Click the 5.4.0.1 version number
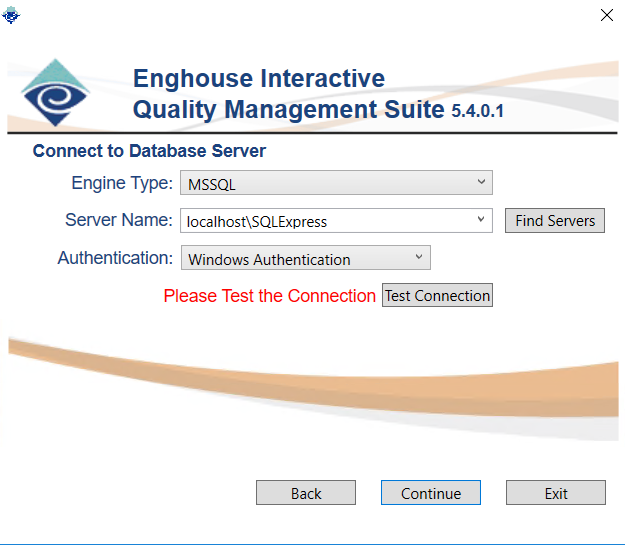 tap(477, 111)
